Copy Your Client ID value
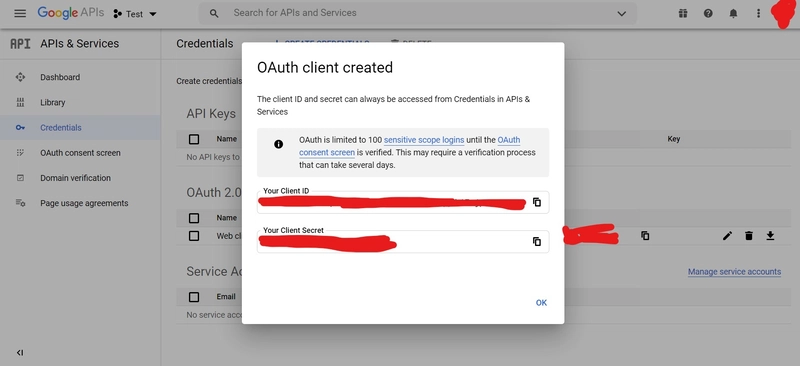 click(x=537, y=202)
